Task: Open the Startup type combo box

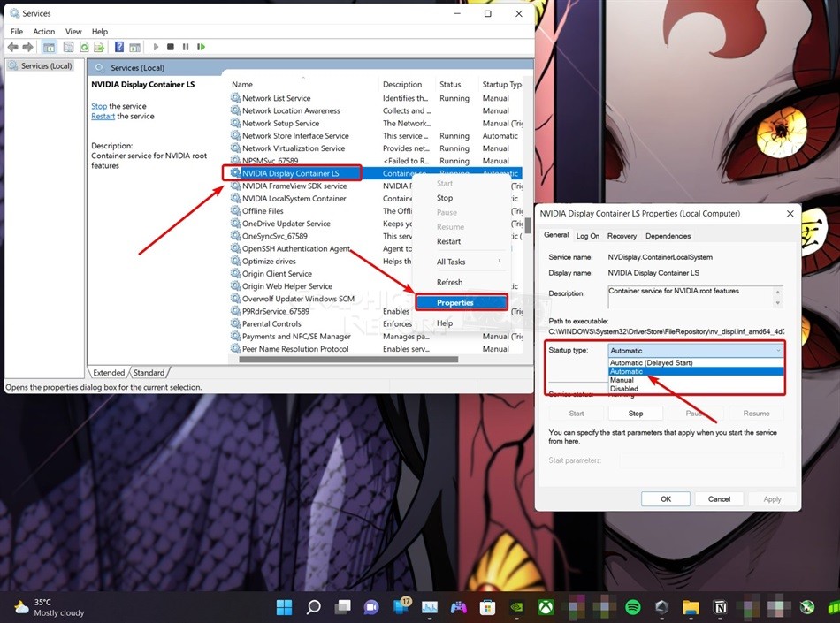Action: pos(696,351)
